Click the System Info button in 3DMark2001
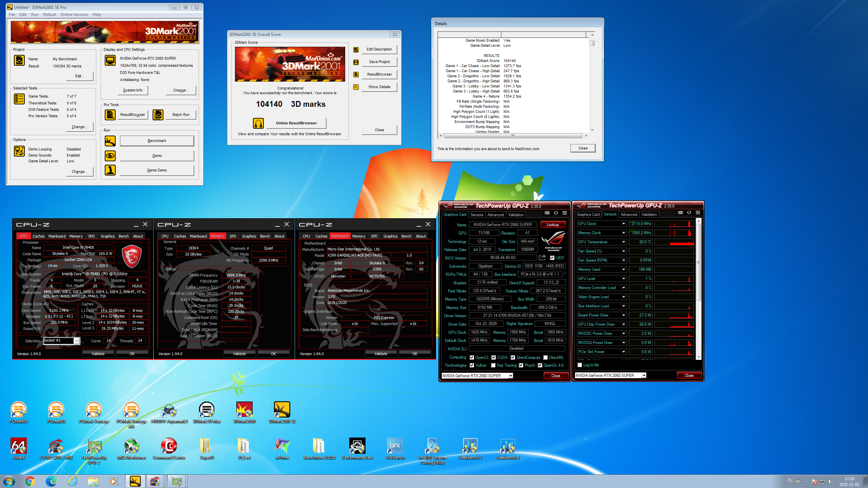The image size is (868, 488). [133, 90]
